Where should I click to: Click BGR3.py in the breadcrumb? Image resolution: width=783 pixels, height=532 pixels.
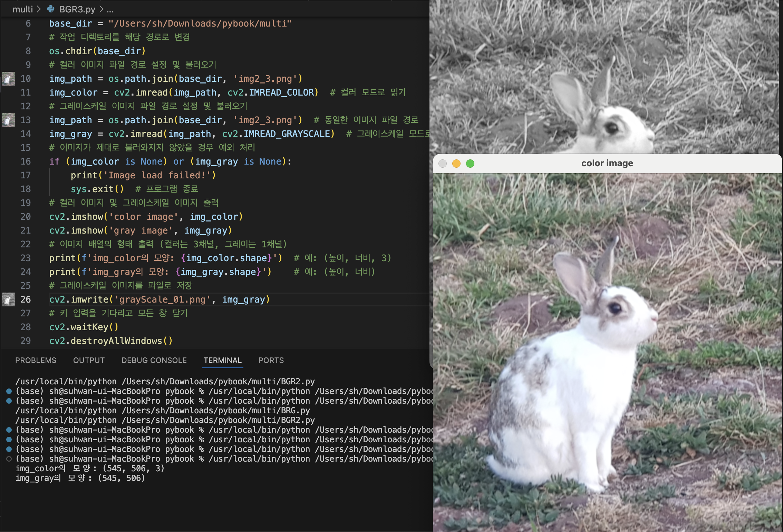[77, 9]
